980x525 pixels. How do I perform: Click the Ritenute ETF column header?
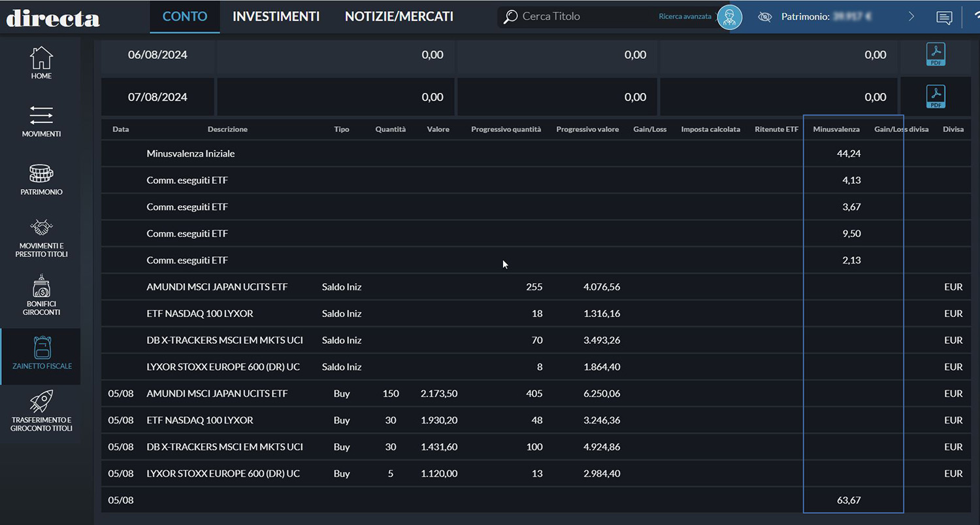[x=777, y=129]
